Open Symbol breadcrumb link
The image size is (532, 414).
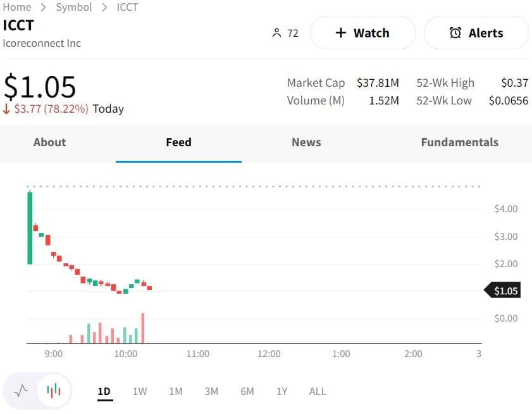[74, 8]
